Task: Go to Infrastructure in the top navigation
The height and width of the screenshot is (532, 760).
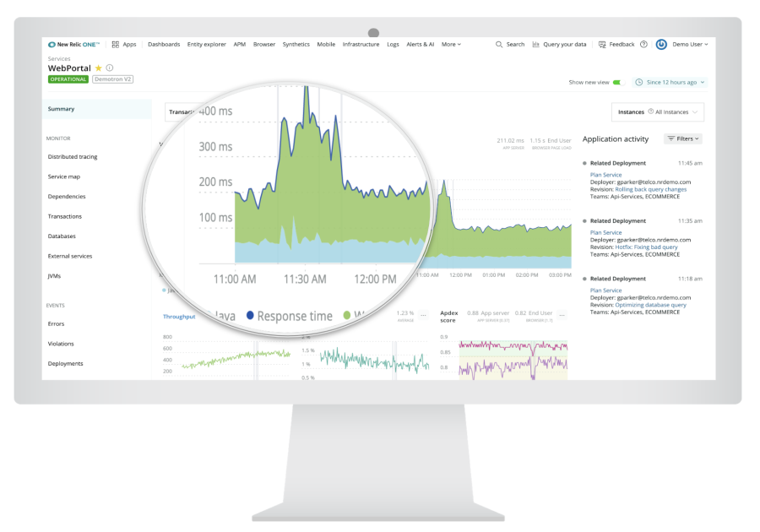Action: click(361, 44)
